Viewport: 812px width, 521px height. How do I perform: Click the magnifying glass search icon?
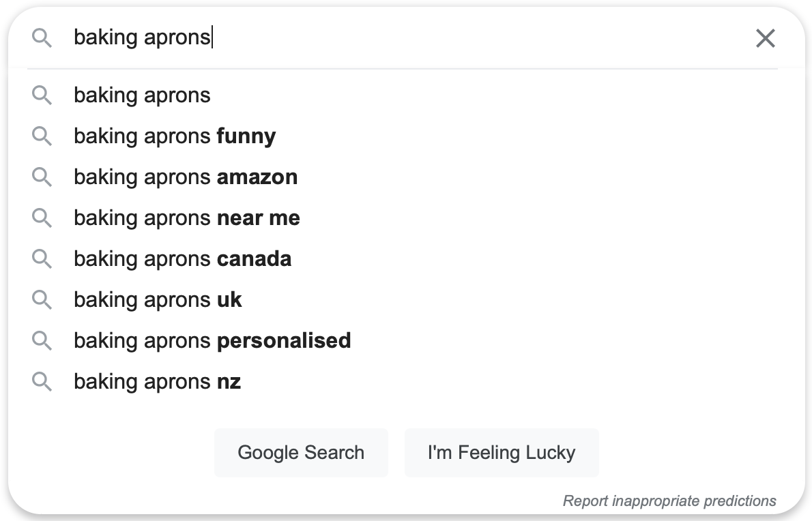click(x=42, y=38)
